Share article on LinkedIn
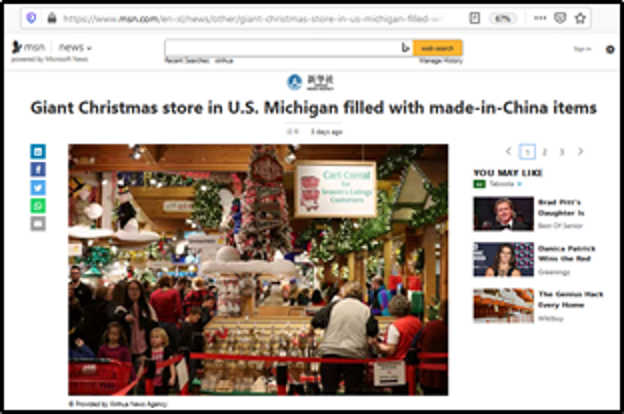Viewport: 624px width, 414px height. (38, 151)
